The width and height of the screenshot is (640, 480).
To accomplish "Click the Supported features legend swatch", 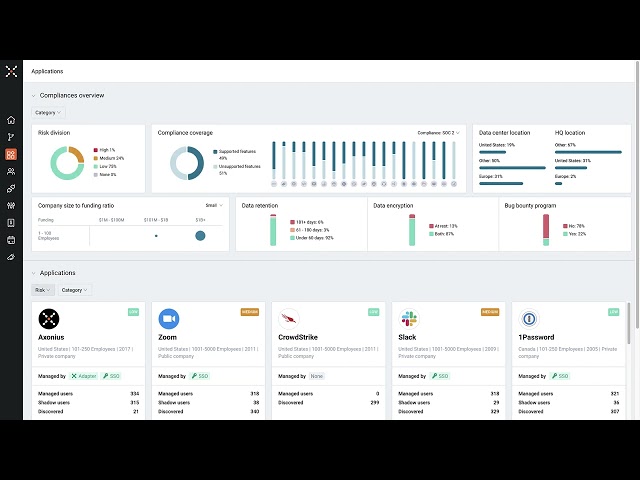I will click(x=215, y=152).
